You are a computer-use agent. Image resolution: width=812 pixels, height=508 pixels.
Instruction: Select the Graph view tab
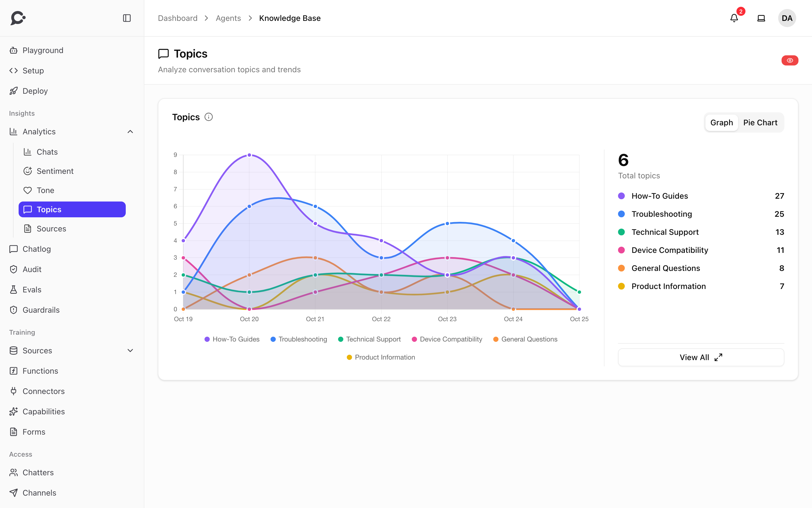pos(721,123)
